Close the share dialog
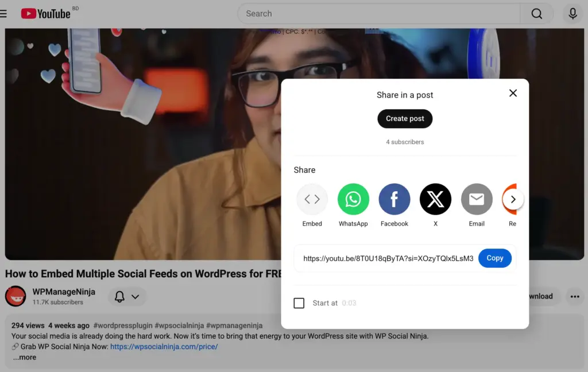 pos(513,93)
